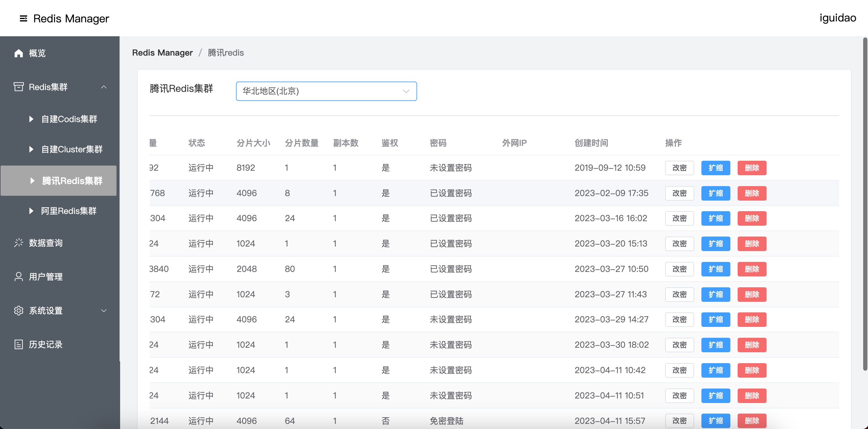Click the 用户管理 person icon
The height and width of the screenshot is (429, 868).
[x=18, y=277]
